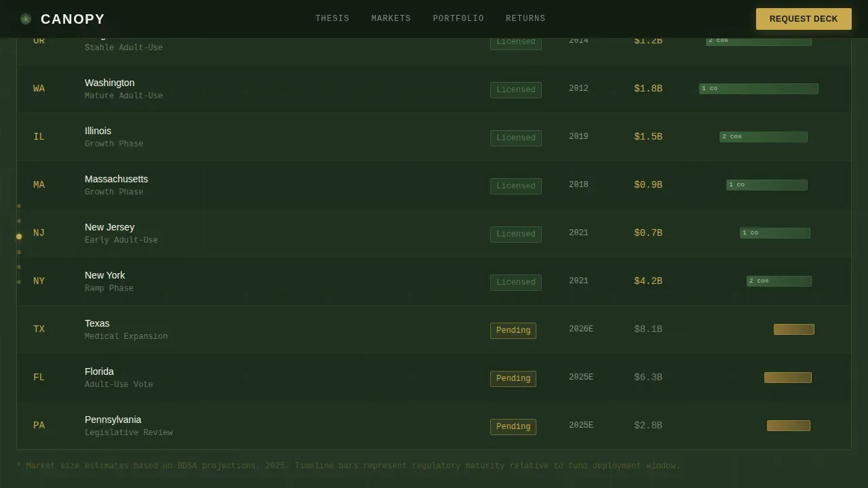Open the Thesis nav item

tap(332, 19)
